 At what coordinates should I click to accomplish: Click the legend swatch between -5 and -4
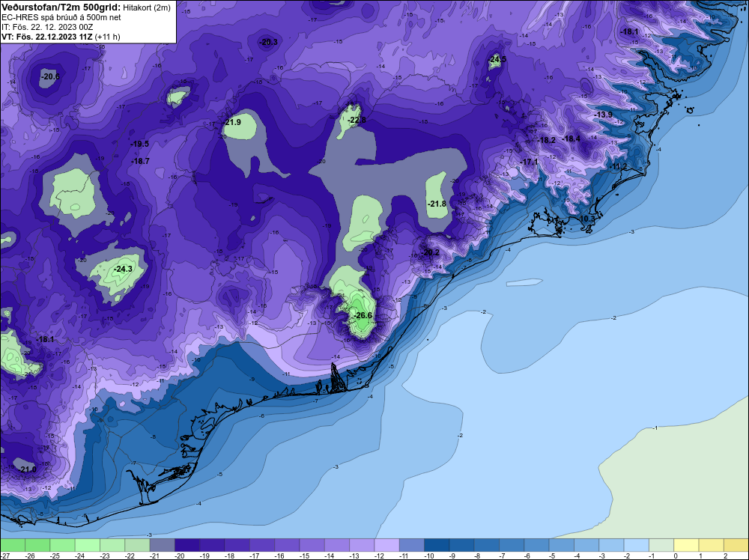[561, 545]
